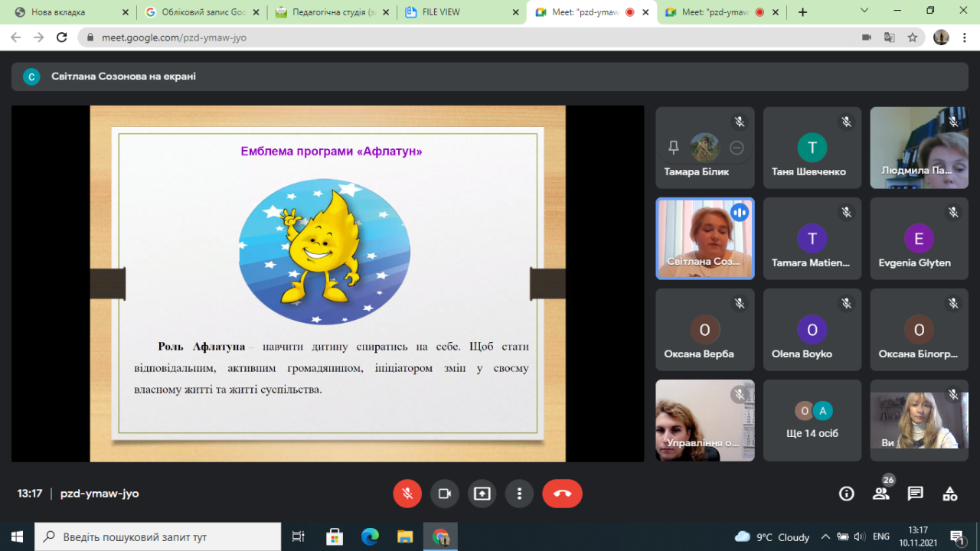980x551 pixels.
Task: Click the muted mic icon on Olena Boyko tile
Action: click(x=847, y=304)
